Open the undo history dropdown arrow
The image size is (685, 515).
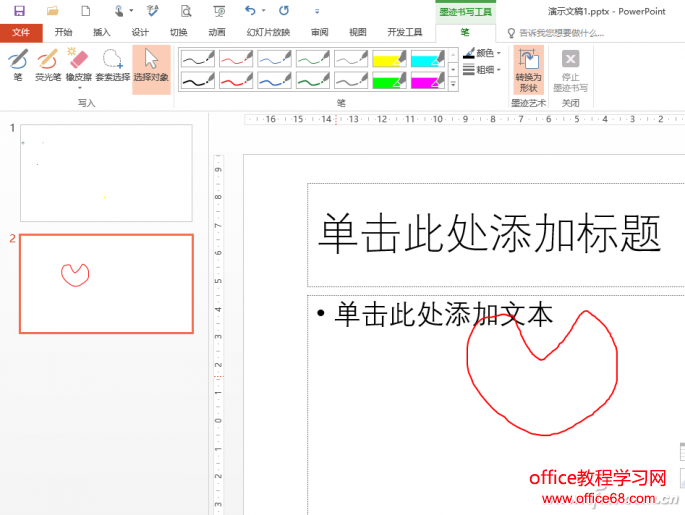click(x=263, y=10)
